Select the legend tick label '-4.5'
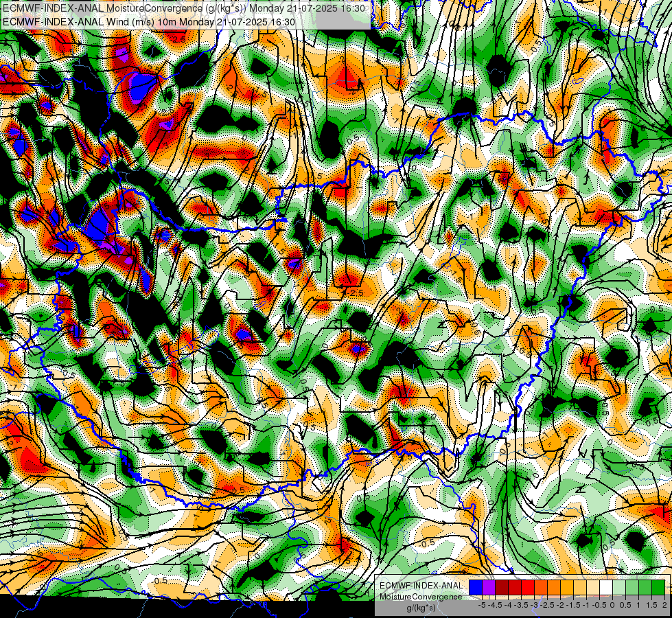The height and width of the screenshot is (618, 672). tap(496, 605)
